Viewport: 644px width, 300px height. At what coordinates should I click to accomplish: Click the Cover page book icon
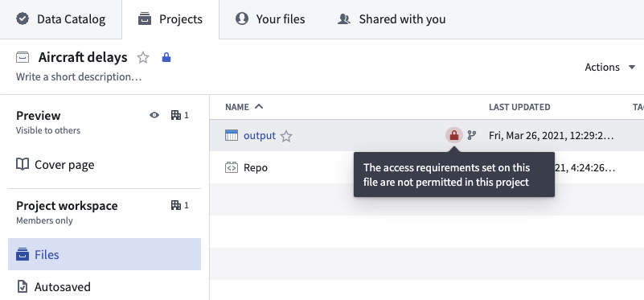(x=23, y=164)
